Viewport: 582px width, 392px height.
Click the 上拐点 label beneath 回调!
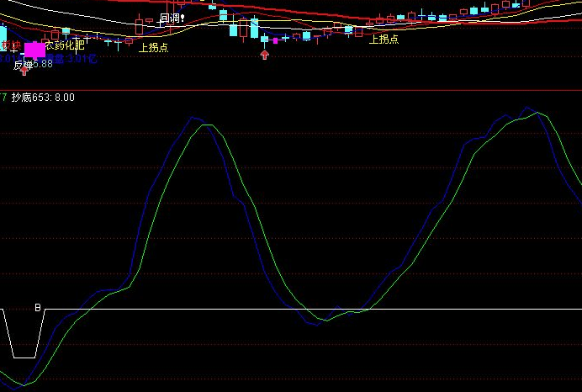click(153, 47)
